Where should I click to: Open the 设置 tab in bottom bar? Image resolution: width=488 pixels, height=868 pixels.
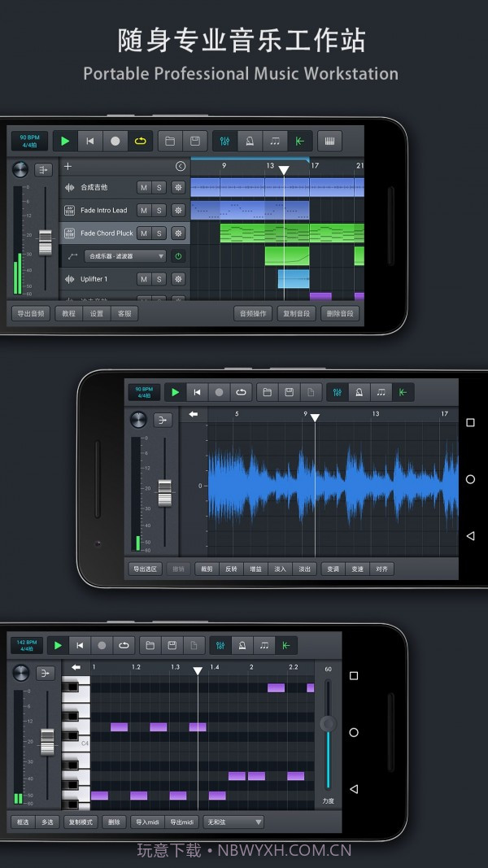click(97, 313)
